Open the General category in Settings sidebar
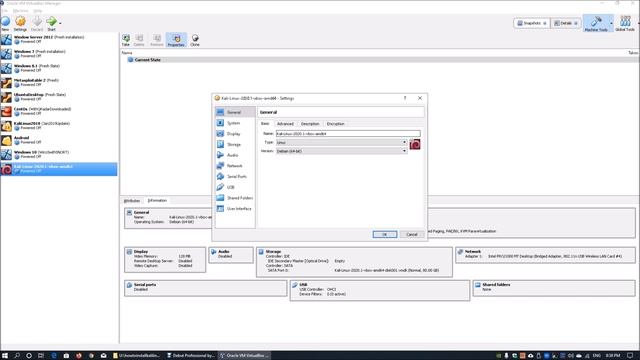 [235, 112]
